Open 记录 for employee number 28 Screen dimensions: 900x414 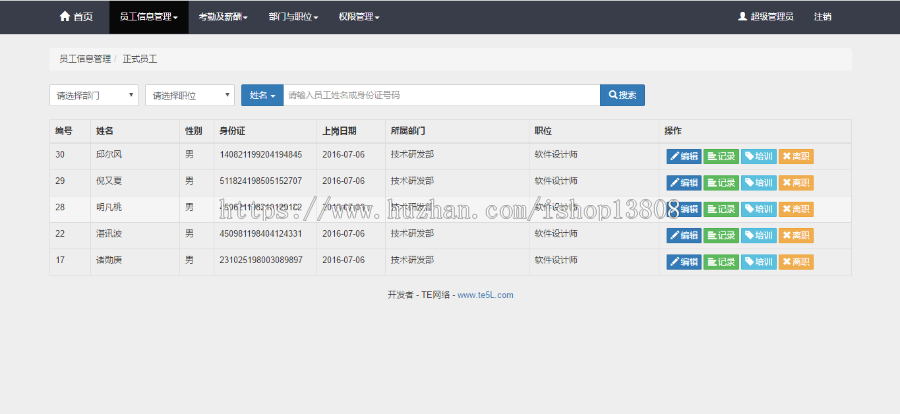coord(721,209)
